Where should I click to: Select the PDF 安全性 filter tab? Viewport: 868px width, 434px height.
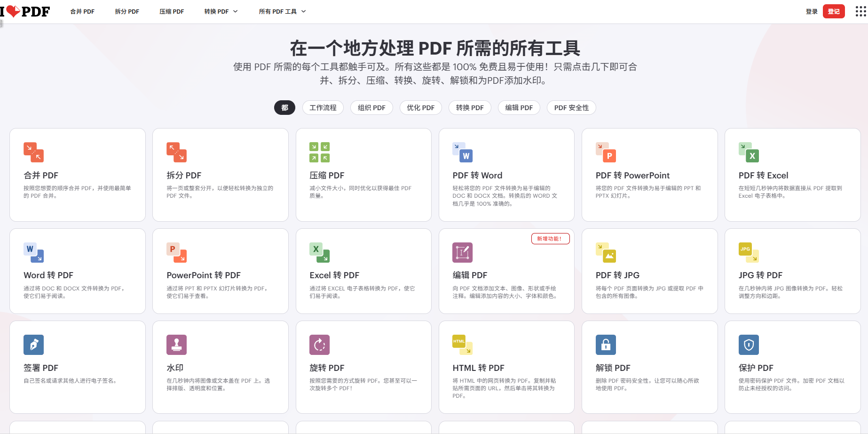(571, 108)
